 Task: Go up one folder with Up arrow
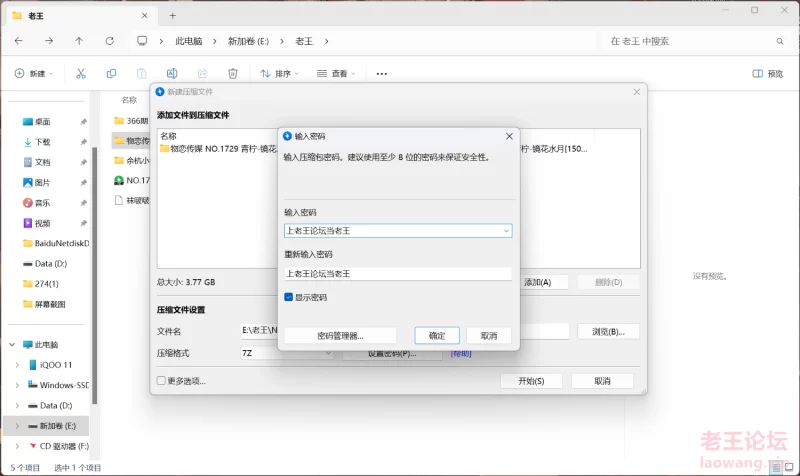[79, 41]
